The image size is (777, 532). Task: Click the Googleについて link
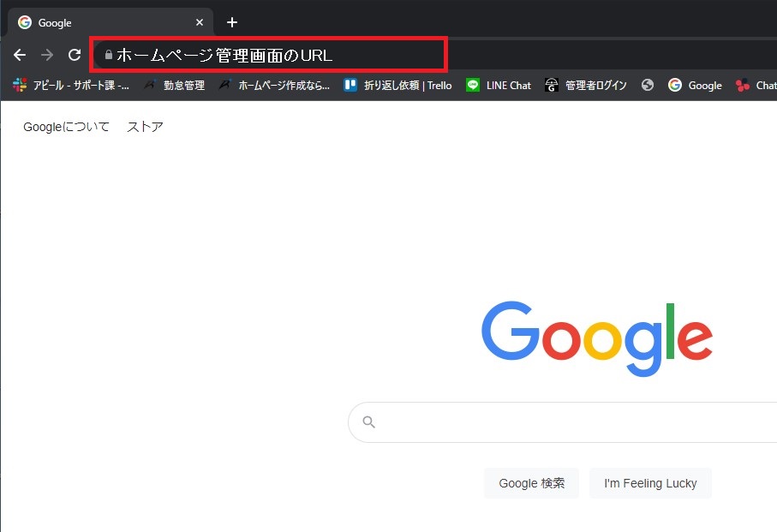coord(66,127)
